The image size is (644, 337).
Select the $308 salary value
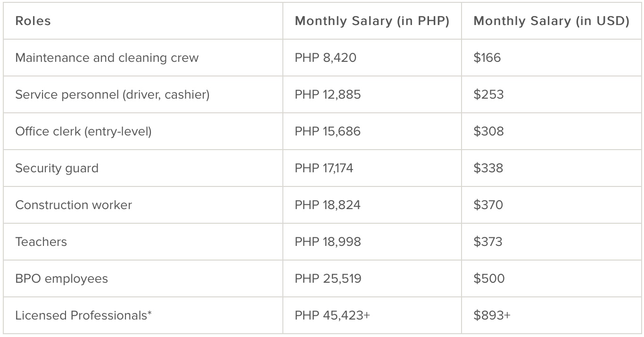point(489,131)
